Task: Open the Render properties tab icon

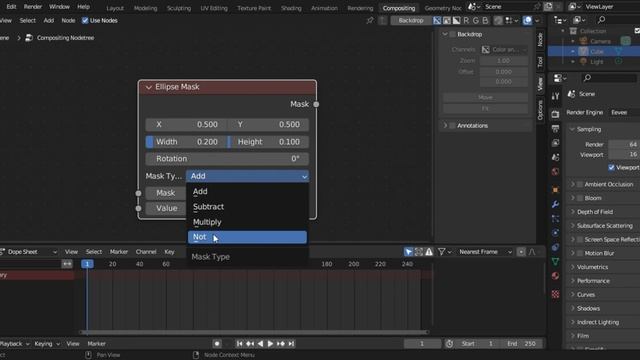Action: 556,114
